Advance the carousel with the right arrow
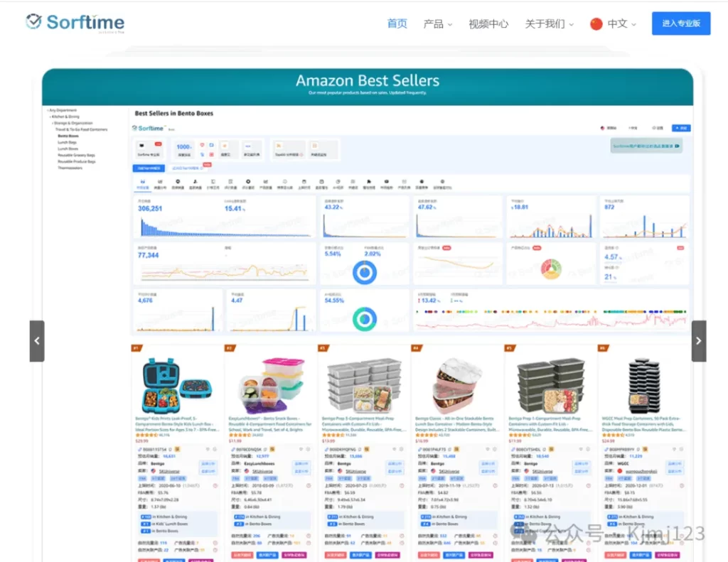This screenshot has width=728, height=562. click(x=699, y=340)
